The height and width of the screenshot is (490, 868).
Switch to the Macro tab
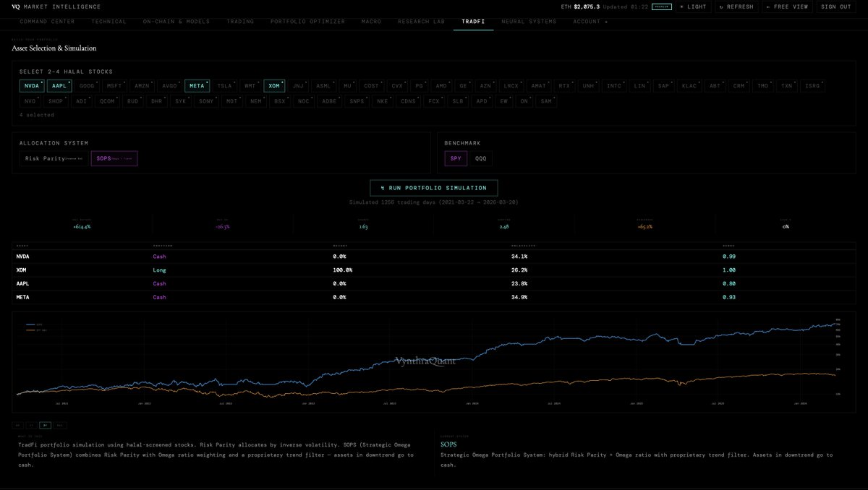pos(371,22)
